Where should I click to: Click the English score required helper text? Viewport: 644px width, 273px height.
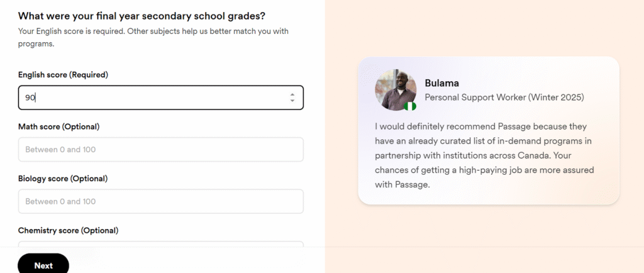coord(153,37)
